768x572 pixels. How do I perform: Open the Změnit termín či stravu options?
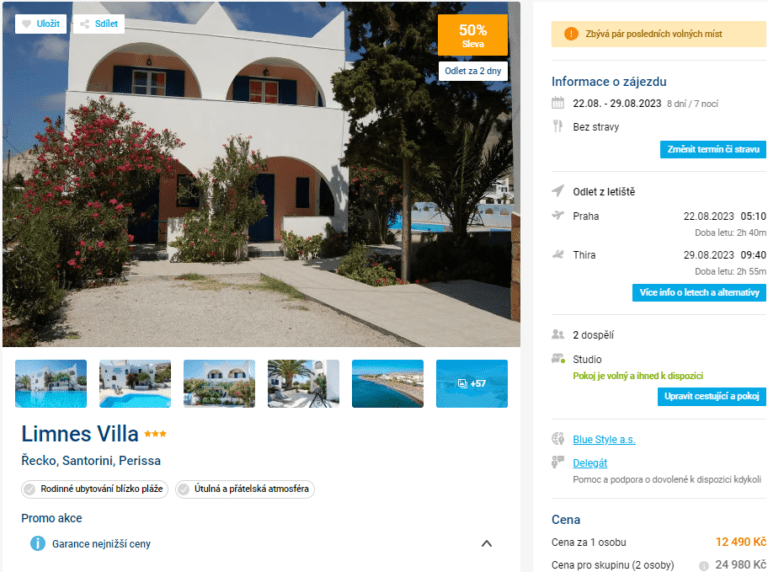(713, 149)
